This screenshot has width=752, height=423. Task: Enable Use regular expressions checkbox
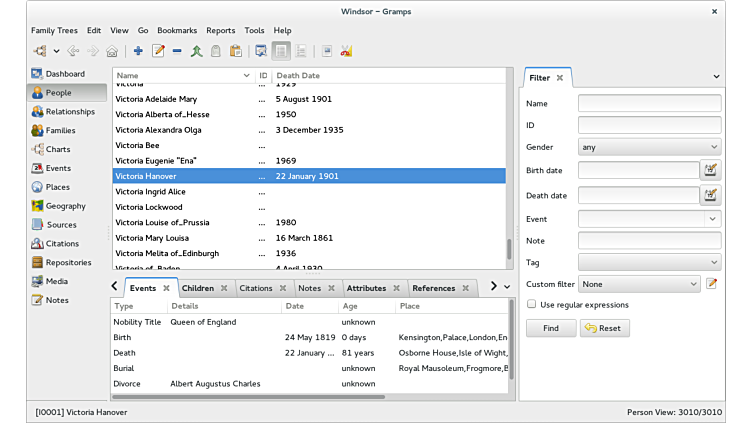pos(531,304)
